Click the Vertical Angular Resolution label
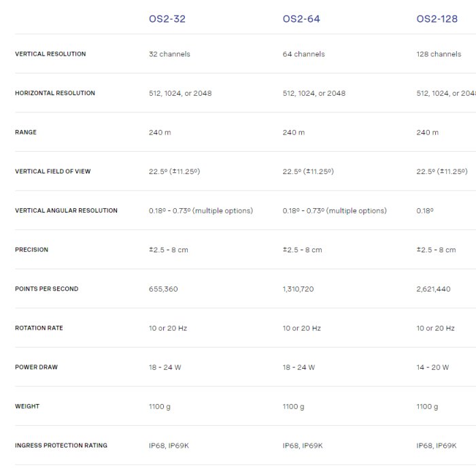476x472 pixels. [66, 211]
